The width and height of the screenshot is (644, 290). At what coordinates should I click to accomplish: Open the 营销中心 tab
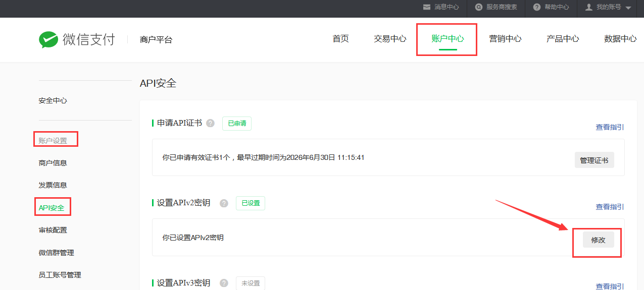click(505, 39)
